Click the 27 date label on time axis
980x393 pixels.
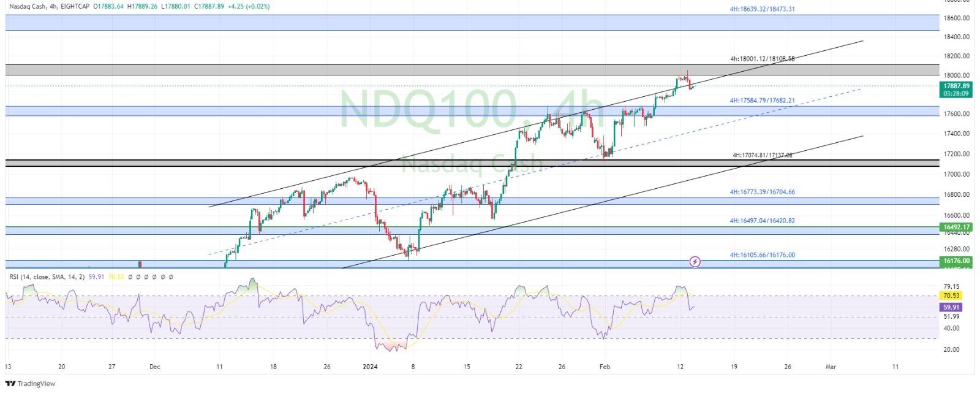click(x=111, y=367)
